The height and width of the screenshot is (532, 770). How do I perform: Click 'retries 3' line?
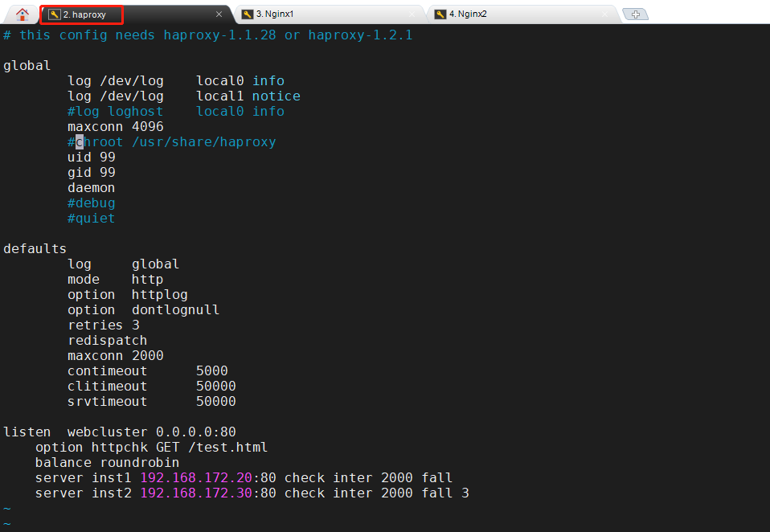point(104,325)
